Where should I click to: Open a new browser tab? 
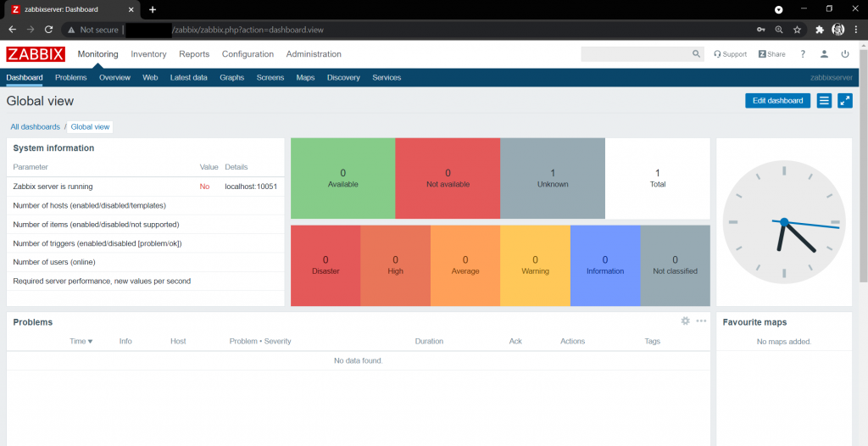pyautogui.click(x=153, y=9)
